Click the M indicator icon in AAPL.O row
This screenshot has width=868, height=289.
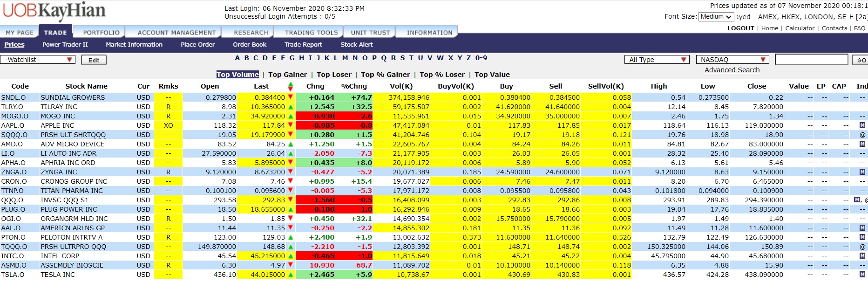pyautogui.click(x=862, y=125)
